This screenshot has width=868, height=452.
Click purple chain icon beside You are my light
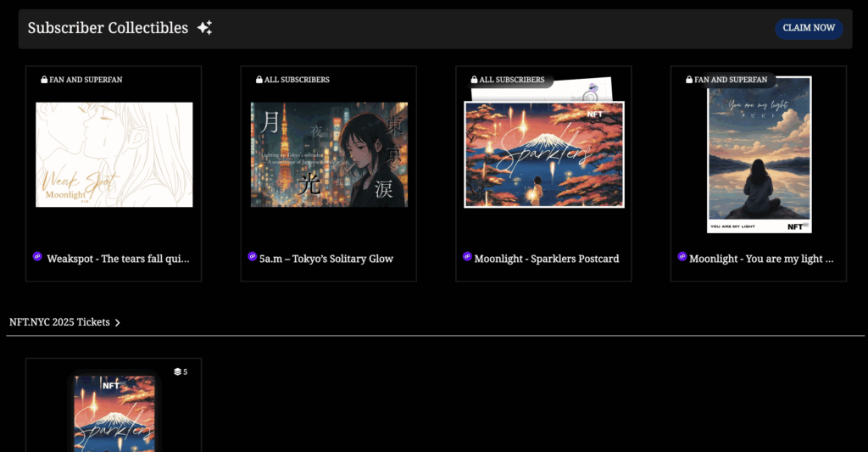[x=682, y=256]
